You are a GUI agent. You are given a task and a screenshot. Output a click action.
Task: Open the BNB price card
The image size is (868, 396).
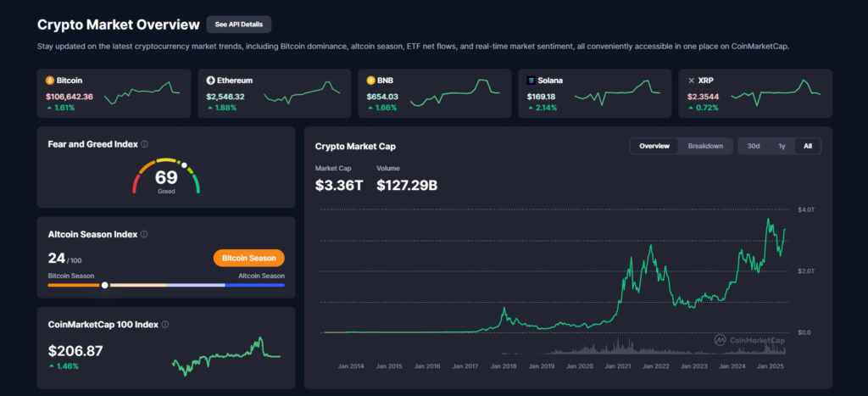point(435,93)
